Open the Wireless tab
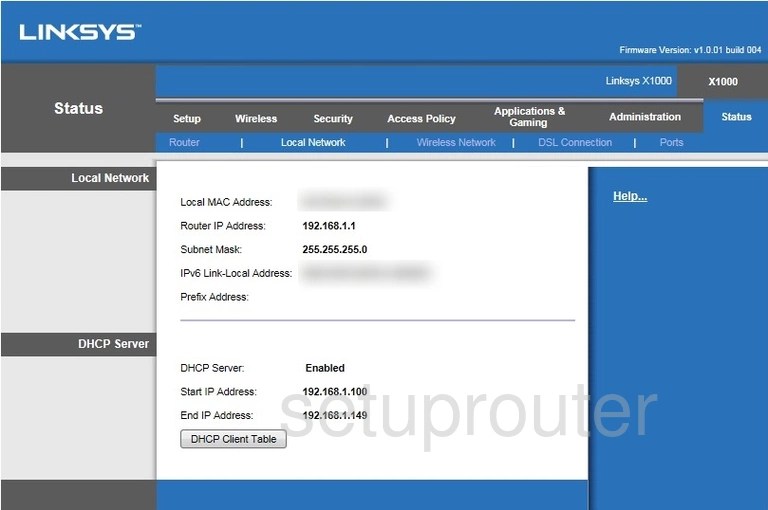Image resolution: width=768 pixels, height=510 pixels. (x=256, y=119)
